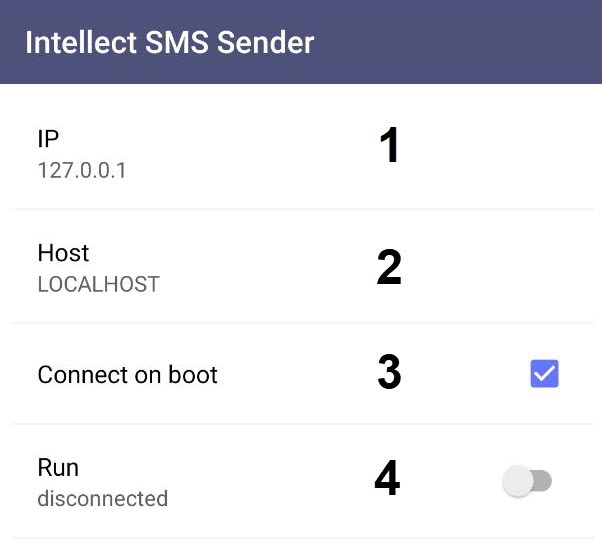Click the "disconnected" status text
Viewport: 602px width, 542px height.
click(x=102, y=498)
